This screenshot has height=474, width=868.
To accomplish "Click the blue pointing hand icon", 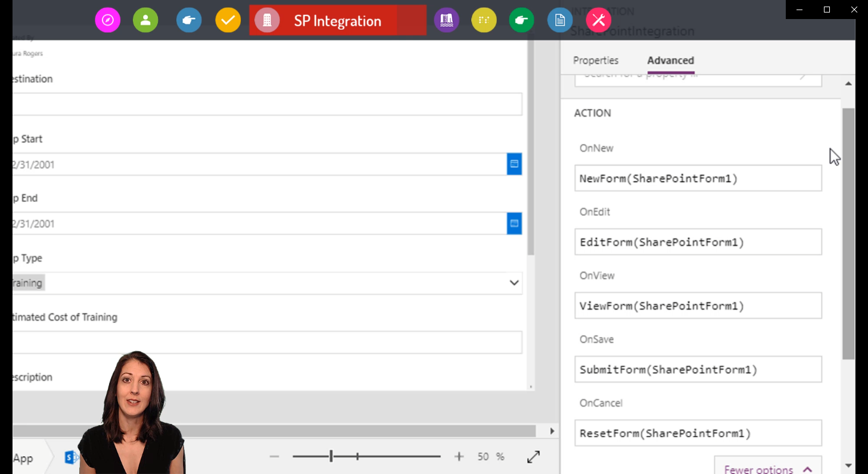I will point(189,20).
